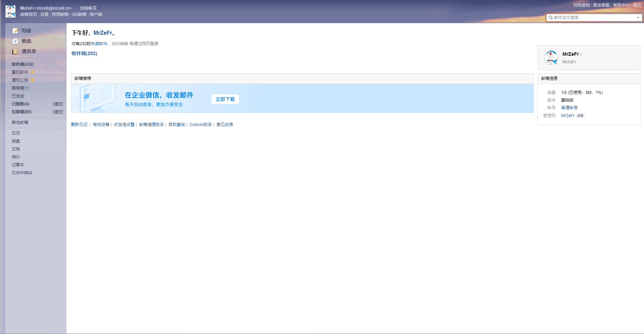
Task: Expand the search box dropdown arrow
Action: pyautogui.click(x=638, y=18)
